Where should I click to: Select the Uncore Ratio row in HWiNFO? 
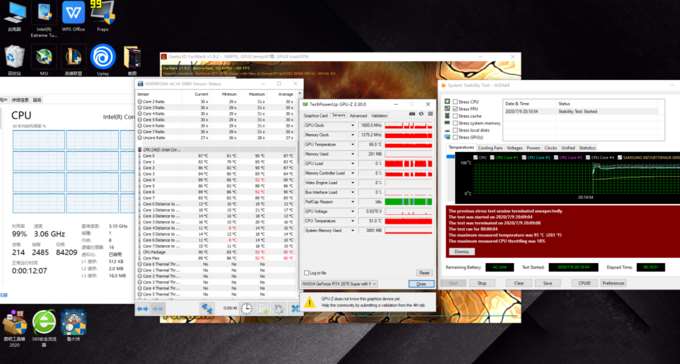(x=216, y=138)
